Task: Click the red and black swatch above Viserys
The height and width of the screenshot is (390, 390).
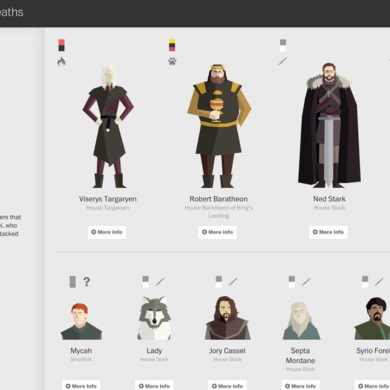Action: tap(61, 45)
